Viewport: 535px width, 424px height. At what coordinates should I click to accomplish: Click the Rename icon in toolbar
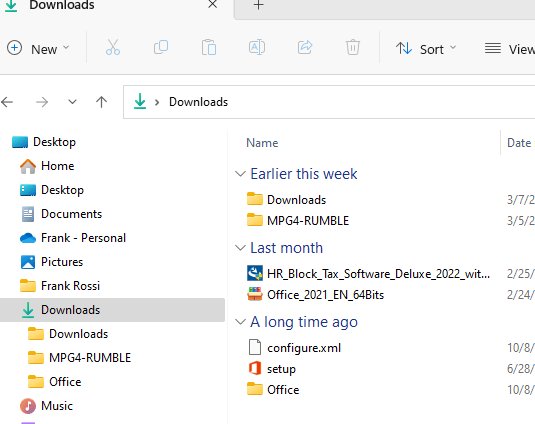pos(257,47)
